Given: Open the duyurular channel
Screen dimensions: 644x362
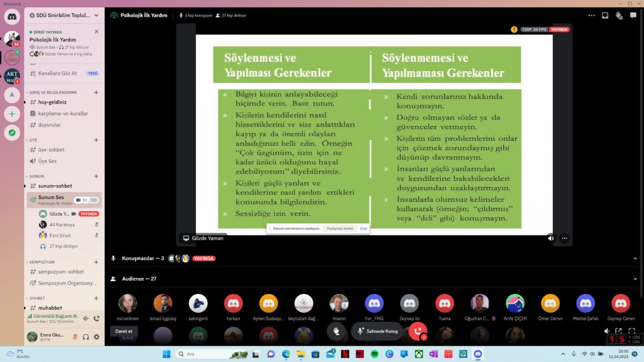Looking at the screenshot, I should (49, 125).
